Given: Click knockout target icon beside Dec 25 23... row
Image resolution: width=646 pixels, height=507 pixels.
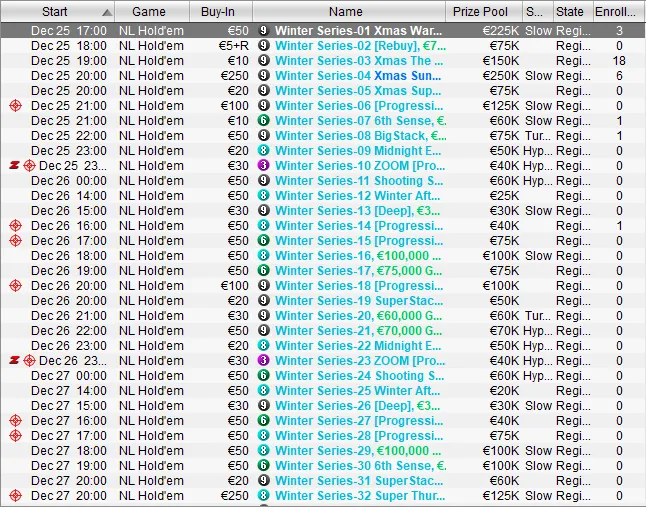Looking at the screenshot, I should pyautogui.click(x=29, y=166).
